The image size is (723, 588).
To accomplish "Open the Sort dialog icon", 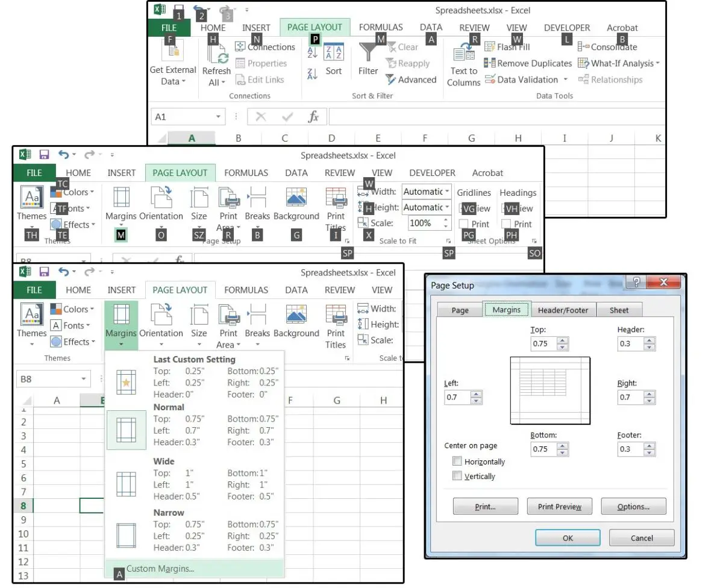I will coord(333,52).
